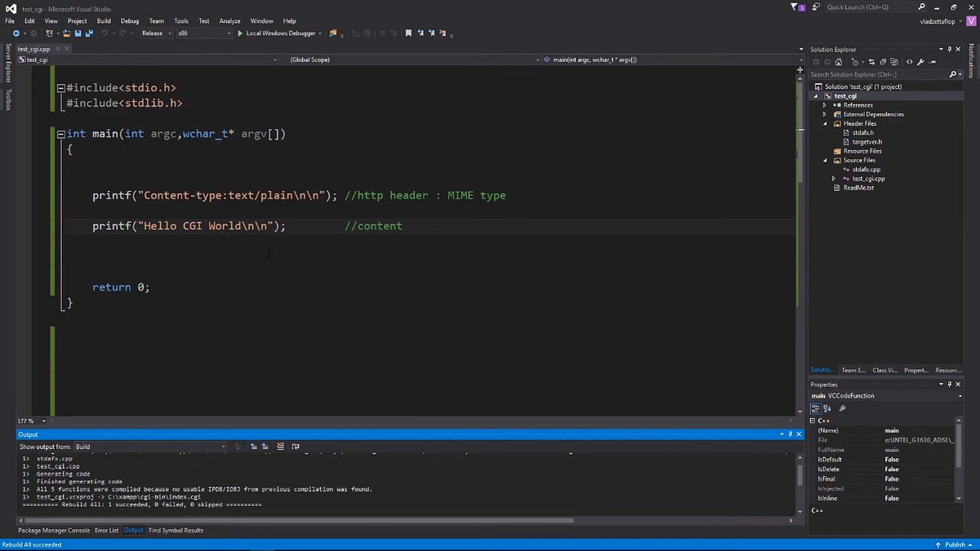The height and width of the screenshot is (551, 980).
Task: Open the 177 % zoom dropdown
Action: 31,420
